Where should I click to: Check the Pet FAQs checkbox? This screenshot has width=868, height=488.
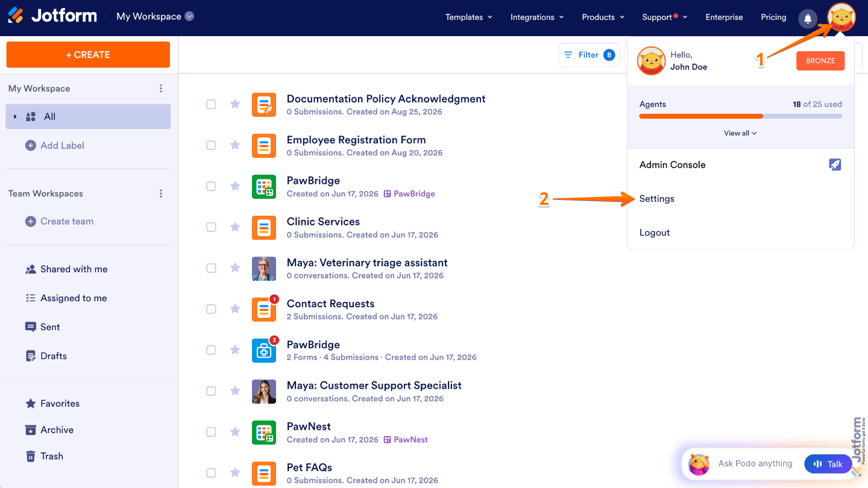click(211, 473)
